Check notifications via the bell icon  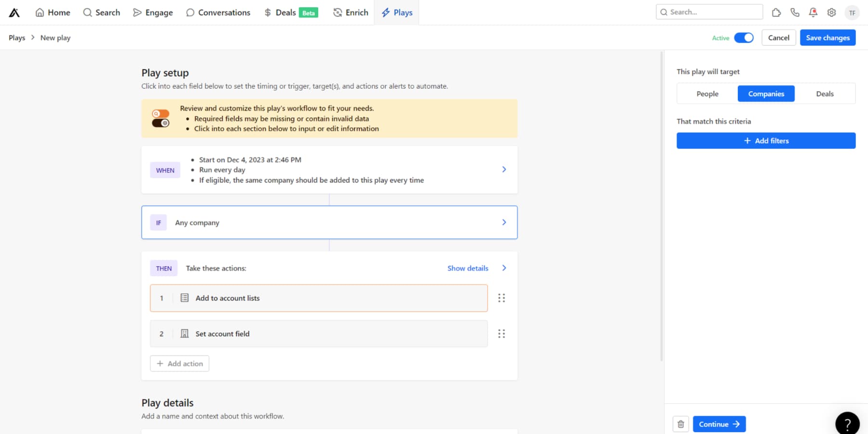[x=813, y=13]
